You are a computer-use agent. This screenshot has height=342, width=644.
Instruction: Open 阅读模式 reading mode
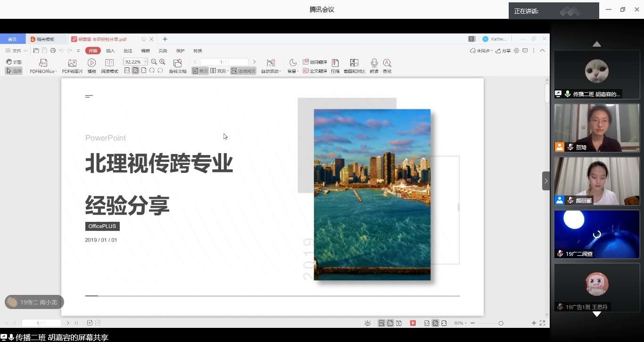point(109,63)
